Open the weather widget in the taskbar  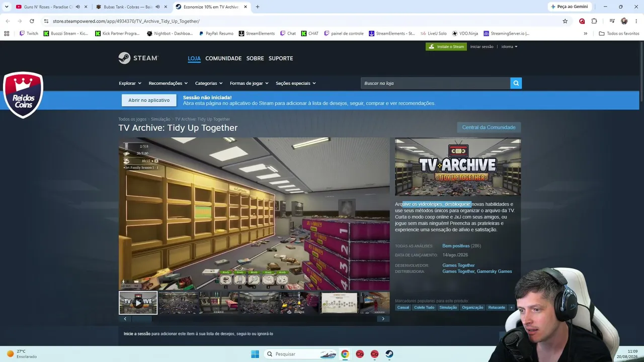tap(21, 354)
